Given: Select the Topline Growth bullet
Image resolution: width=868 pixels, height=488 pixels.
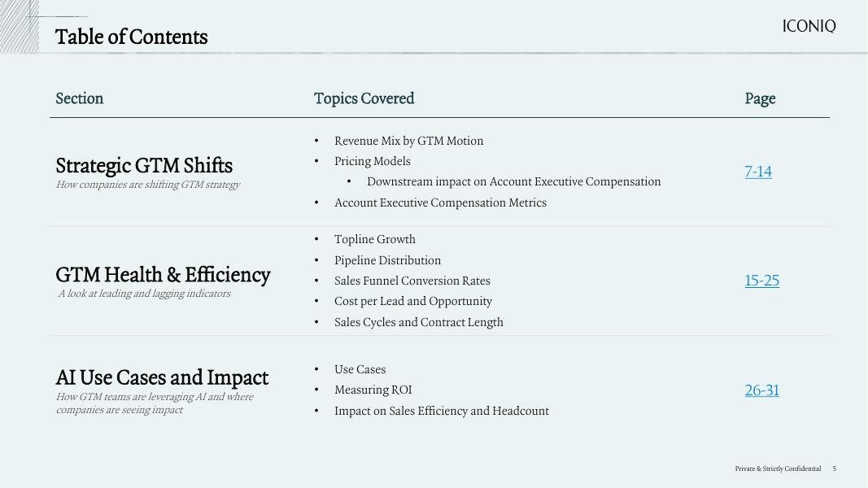Looking at the screenshot, I should 374,239.
